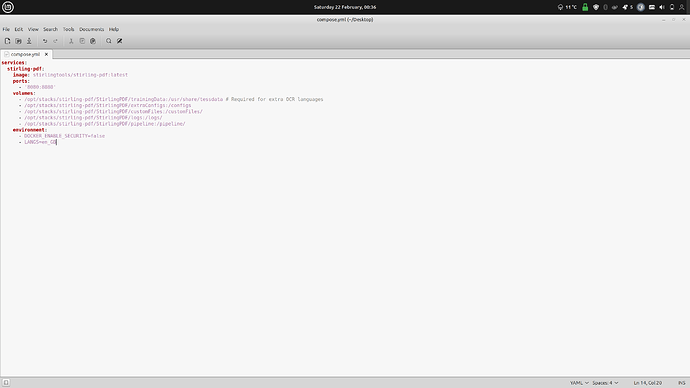Save the document using toolbar icon
The width and height of the screenshot is (690, 388).
tap(29, 41)
